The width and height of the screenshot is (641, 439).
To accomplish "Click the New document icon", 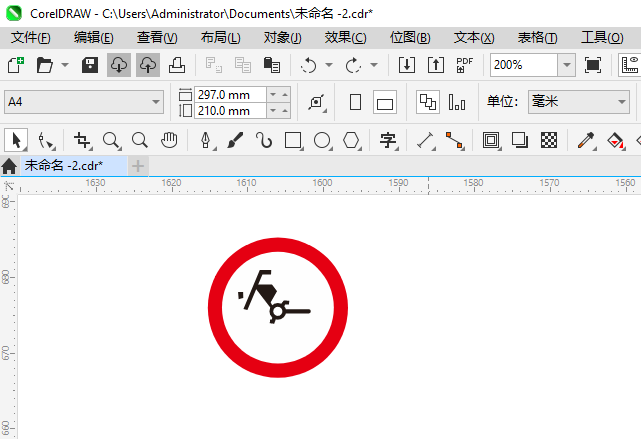I will 16,65.
